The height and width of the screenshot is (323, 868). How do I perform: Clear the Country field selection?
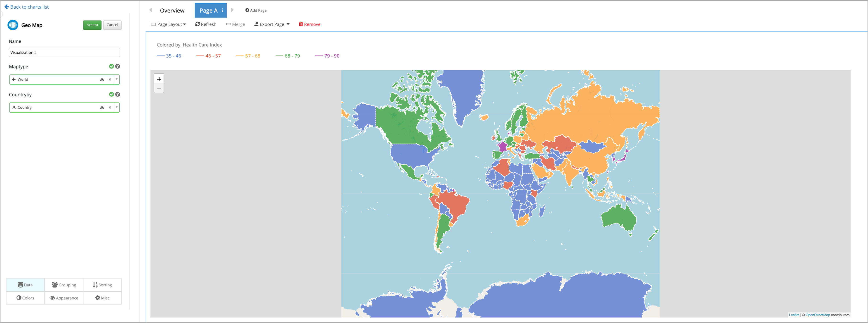(110, 107)
